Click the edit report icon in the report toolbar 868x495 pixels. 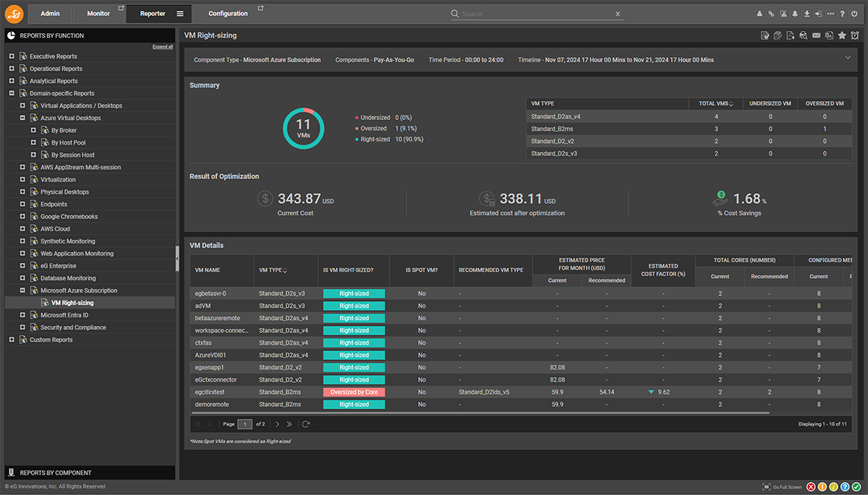tap(765, 35)
